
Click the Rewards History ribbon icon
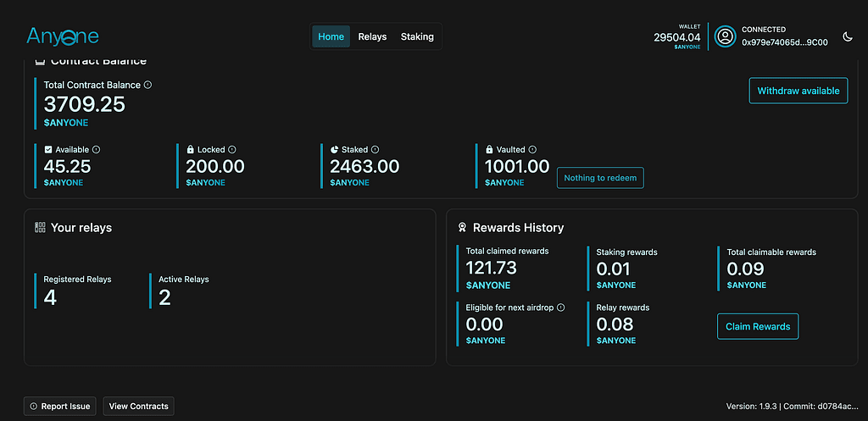coord(462,228)
